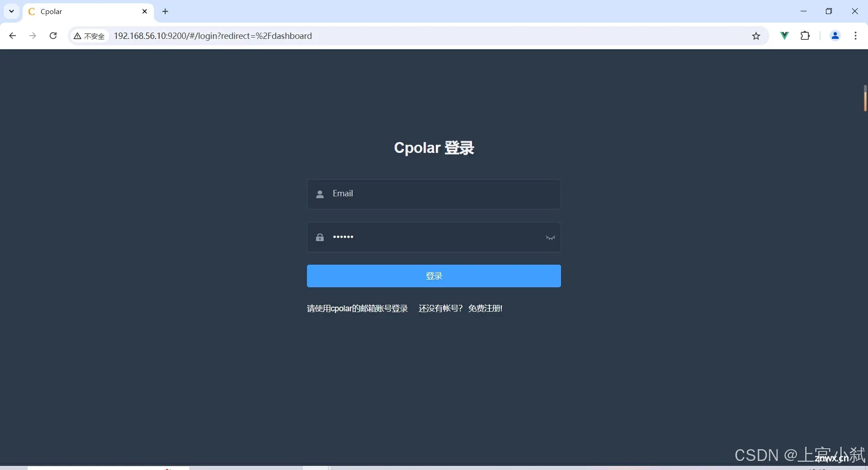Viewport: 868px width, 470px height.
Task: Open the extensions puzzle icon
Action: 805,35
